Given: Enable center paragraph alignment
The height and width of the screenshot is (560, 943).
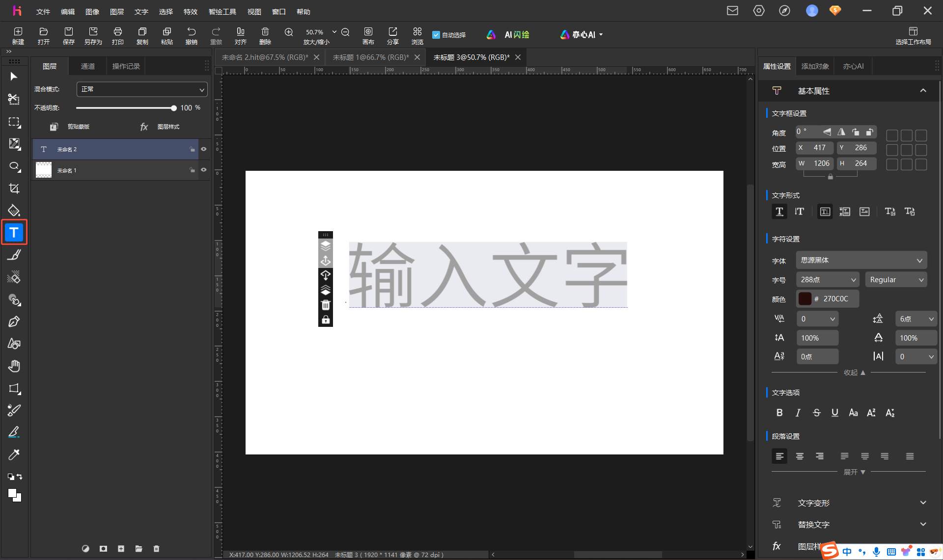Looking at the screenshot, I should (x=800, y=456).
